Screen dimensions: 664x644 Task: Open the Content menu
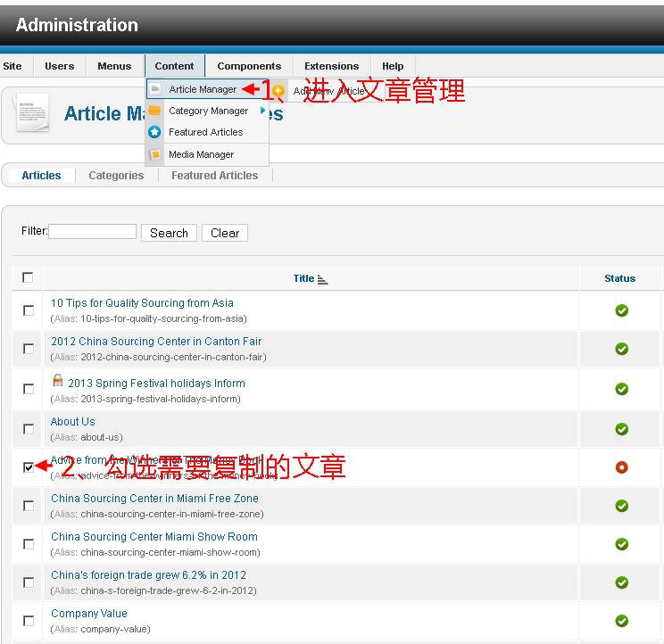(x=174, y=66)
